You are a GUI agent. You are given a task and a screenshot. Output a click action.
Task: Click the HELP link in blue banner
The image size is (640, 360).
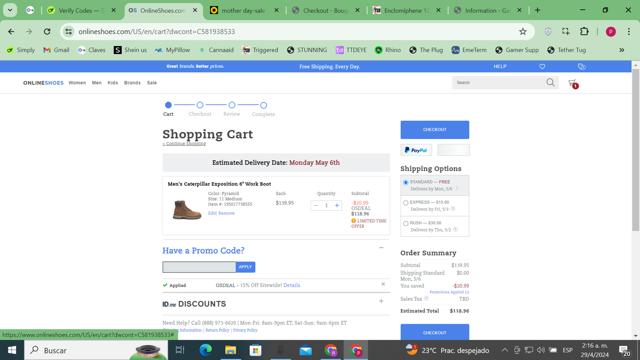(x=500, y=67)
